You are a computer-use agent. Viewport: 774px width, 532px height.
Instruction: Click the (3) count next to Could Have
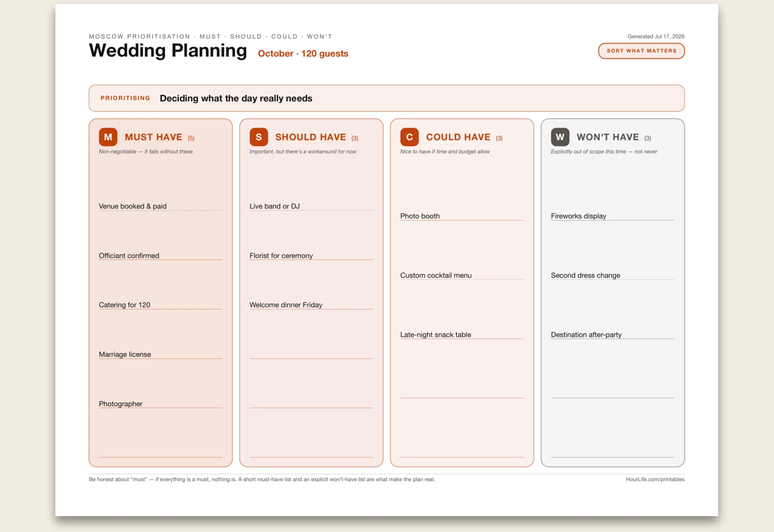499,138
